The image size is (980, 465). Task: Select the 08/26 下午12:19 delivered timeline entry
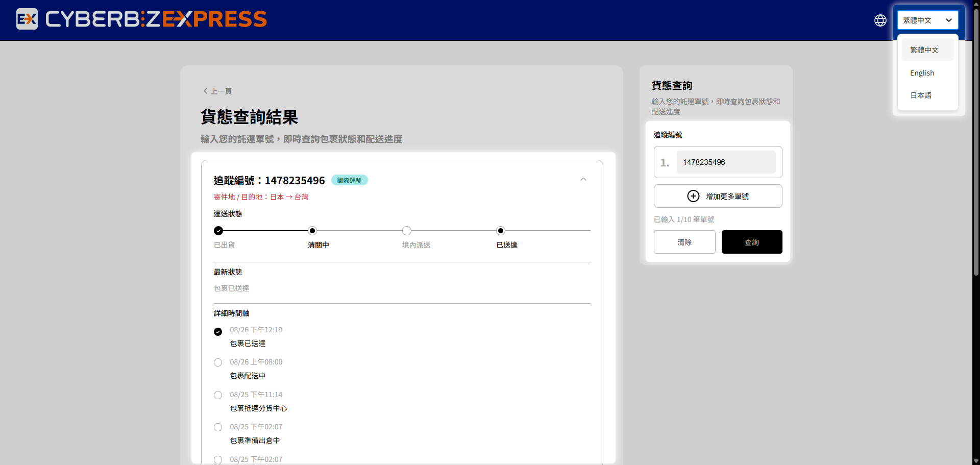tap(218, 332)
